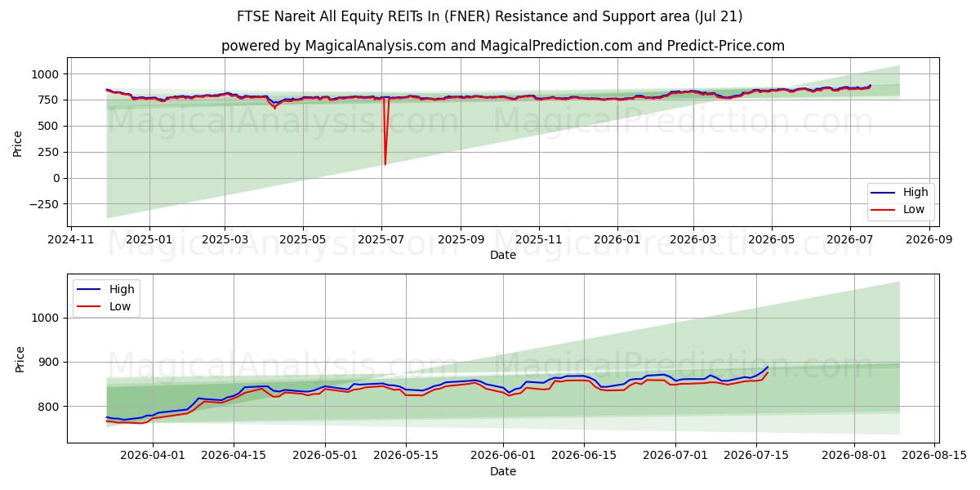Click the '250' tick on the top chart's price axis

coord(51,153)
